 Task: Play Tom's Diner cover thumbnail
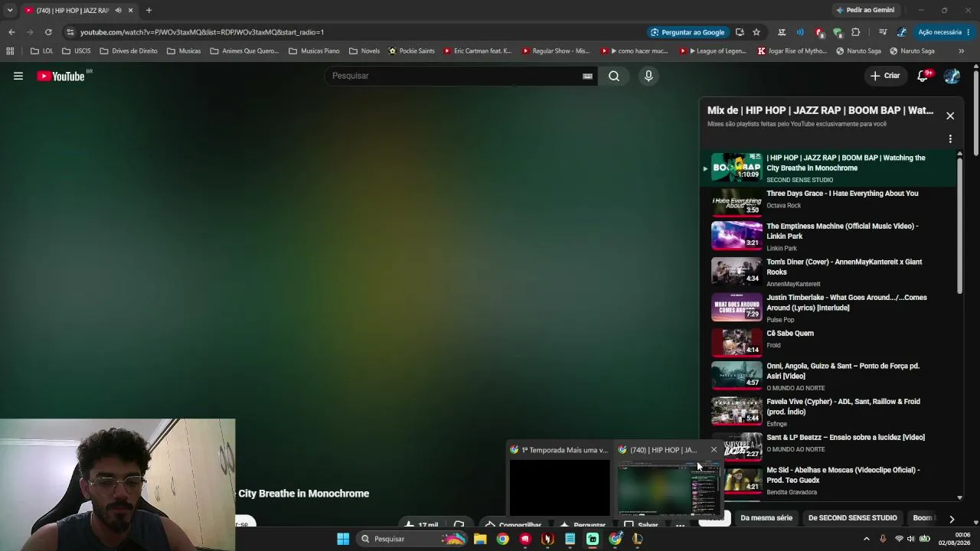737,271
